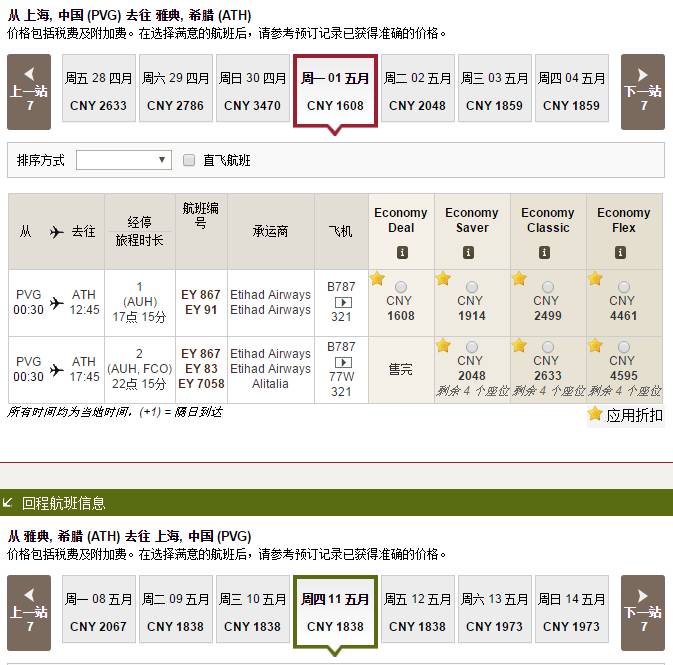Select return date Sunday 14 May CNY 1973

[571, 609]
